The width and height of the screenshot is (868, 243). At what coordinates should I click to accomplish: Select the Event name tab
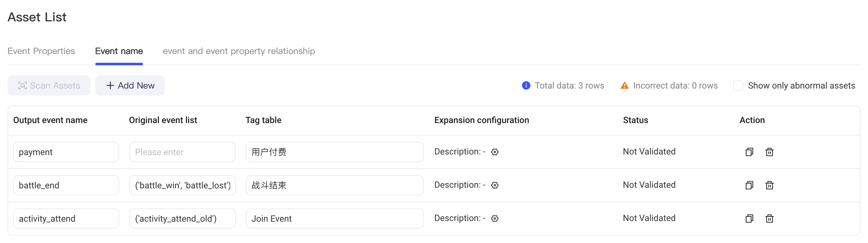[119, 51]
